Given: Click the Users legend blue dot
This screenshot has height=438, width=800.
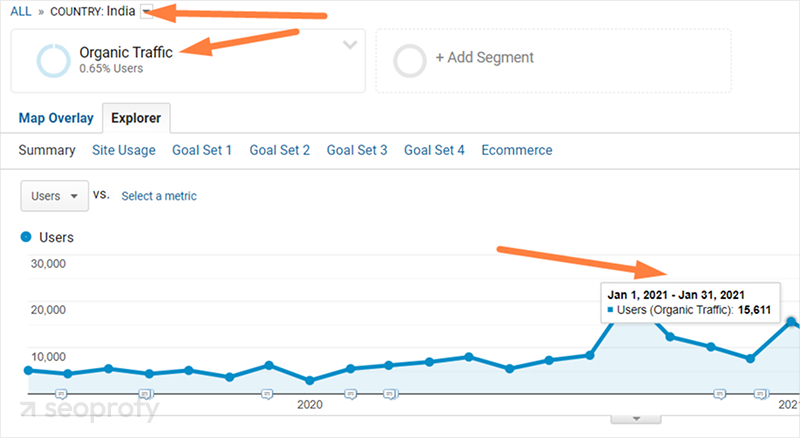Looking at the screenshot, I should coord(26,238).
